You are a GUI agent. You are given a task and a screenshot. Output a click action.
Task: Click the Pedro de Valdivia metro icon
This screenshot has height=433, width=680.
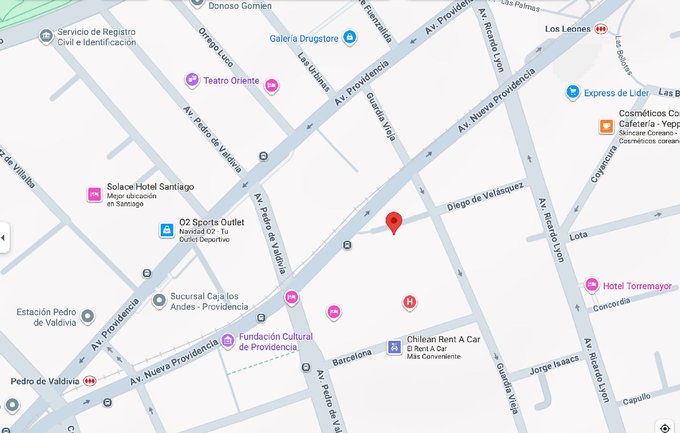point(90,381)
